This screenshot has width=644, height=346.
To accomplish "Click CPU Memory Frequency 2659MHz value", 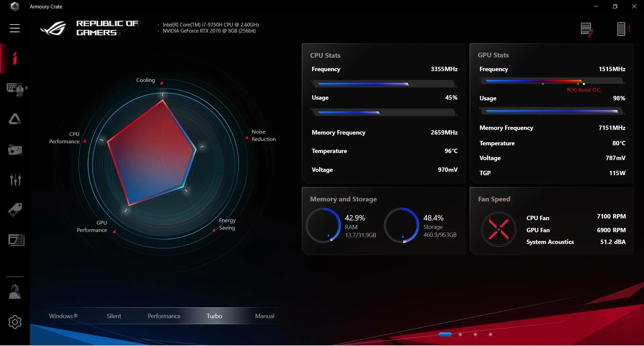I will pyautogui.click(x=444, y=133).
